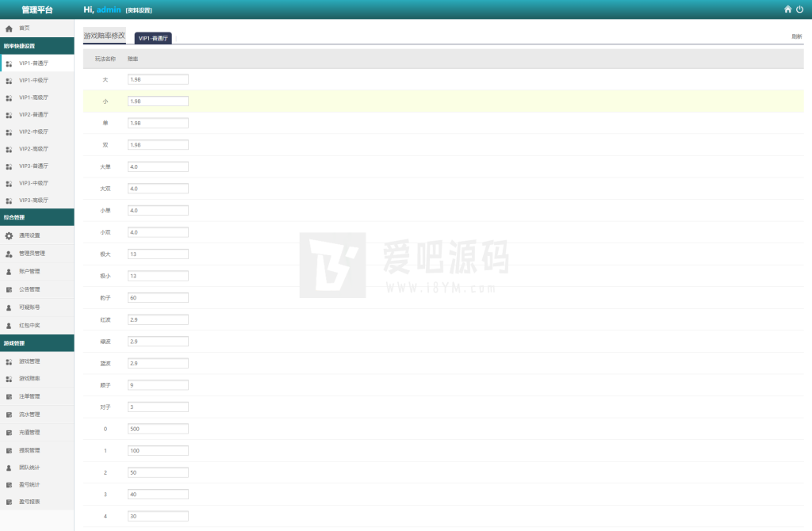This screenshot has height=531, width=812.
Task: Click the icon next to VIP3-中级厅
Action: [9, 183]
